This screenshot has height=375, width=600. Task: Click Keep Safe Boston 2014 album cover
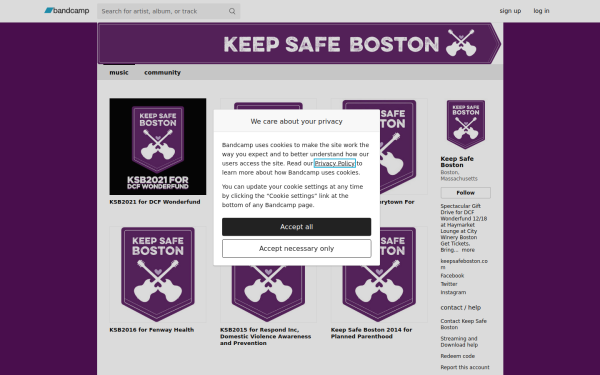(403, 293)
